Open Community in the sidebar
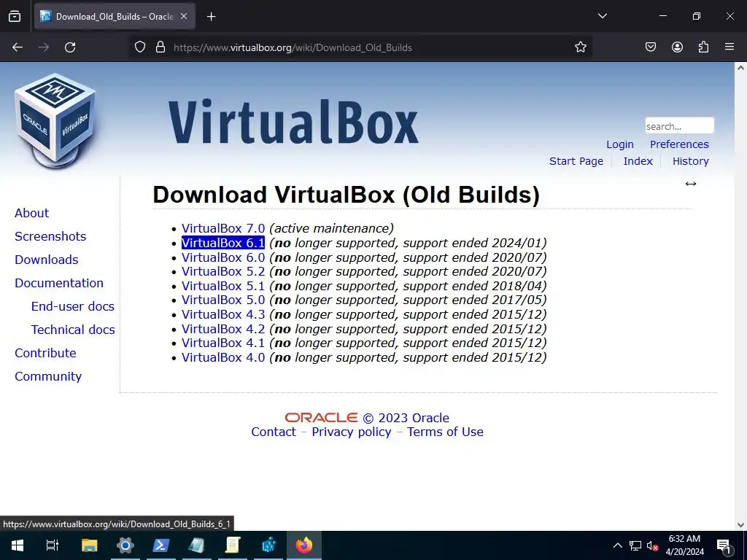This screenshot has height=560, width=747. coord(48,376)
